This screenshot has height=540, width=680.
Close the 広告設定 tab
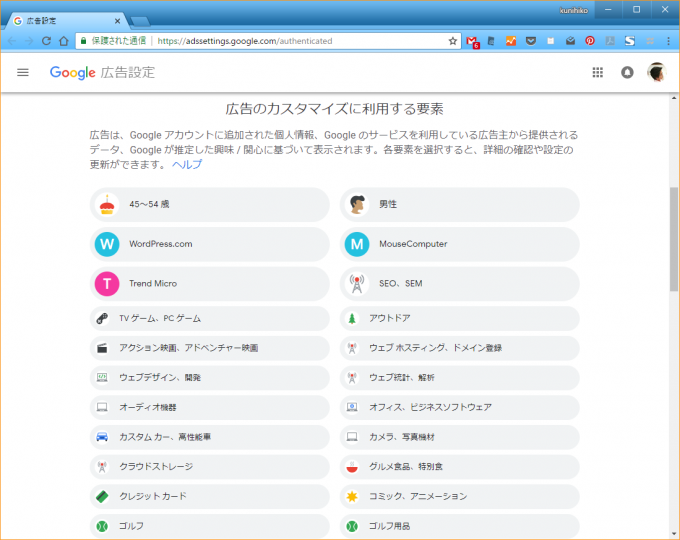tap(117, 21)
